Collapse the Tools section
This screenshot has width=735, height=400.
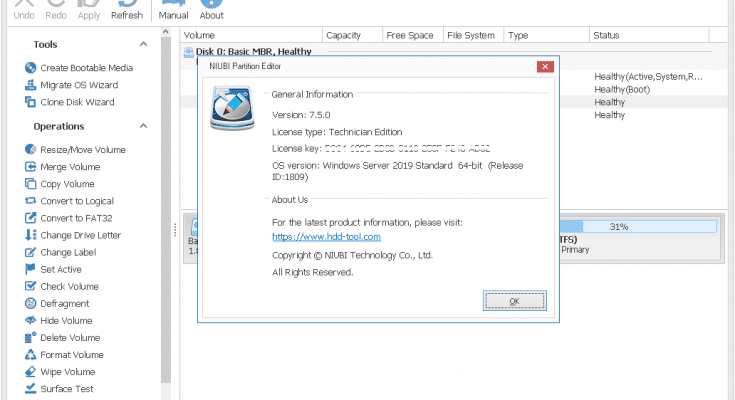click(x=143, y=44)
